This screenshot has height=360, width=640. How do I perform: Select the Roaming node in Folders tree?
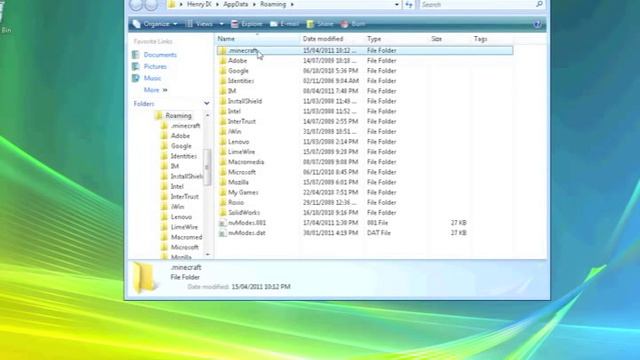tap(178, 116)
